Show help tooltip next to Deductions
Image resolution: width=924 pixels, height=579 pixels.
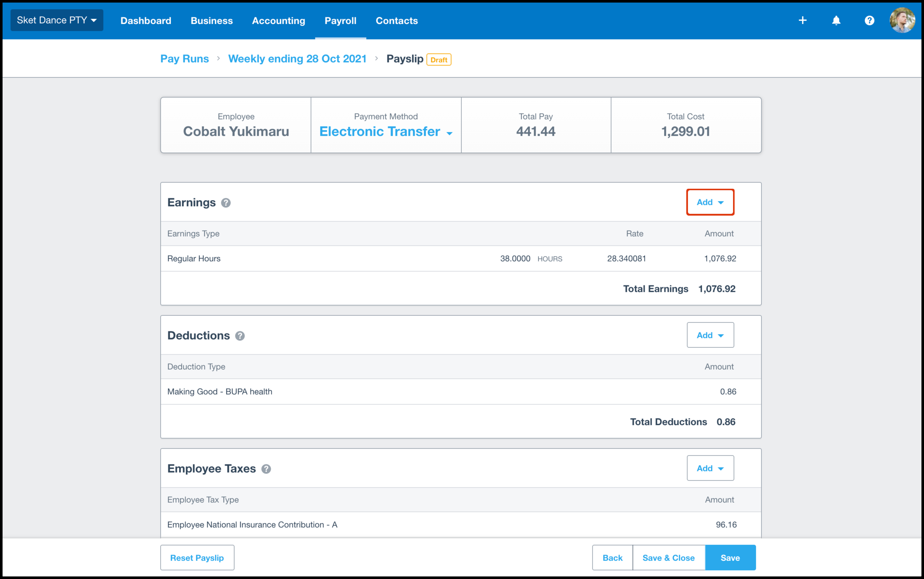tap(240, 336)
